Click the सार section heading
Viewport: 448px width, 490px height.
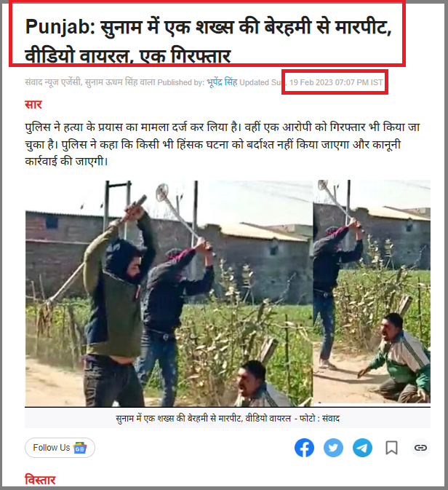33,104
